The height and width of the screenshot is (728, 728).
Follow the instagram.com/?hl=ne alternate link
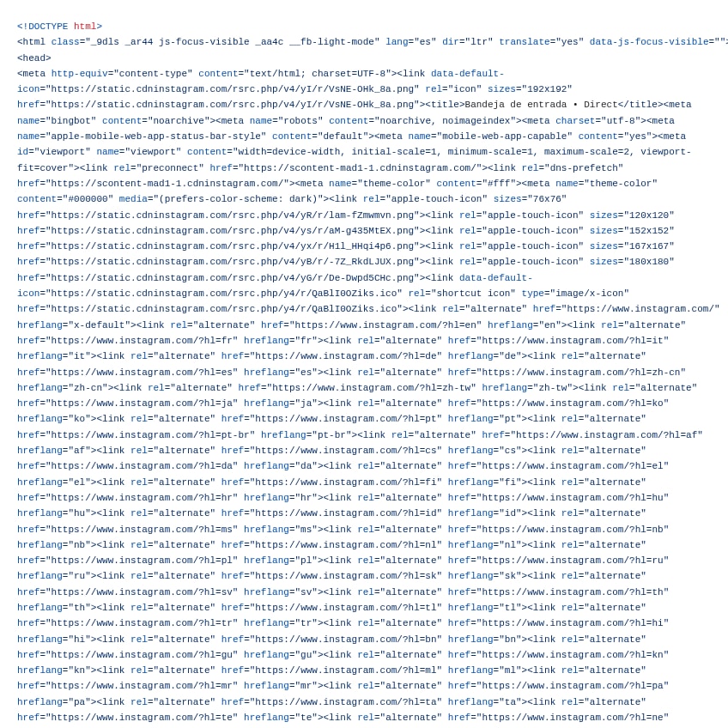click(573, 718)
